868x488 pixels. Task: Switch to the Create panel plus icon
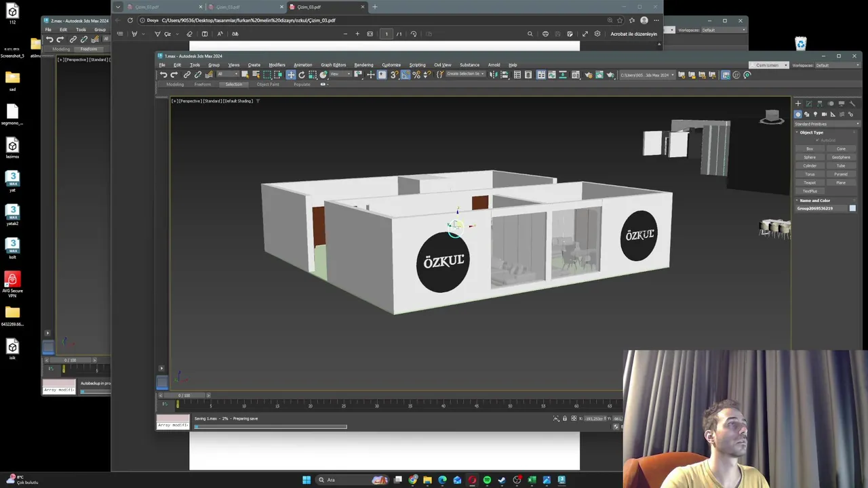point(798,104)
